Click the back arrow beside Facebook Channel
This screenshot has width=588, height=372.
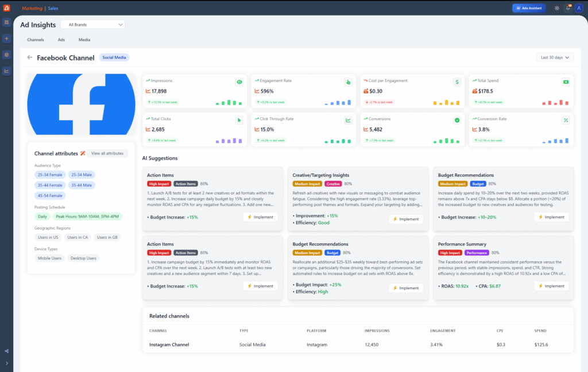(x=30, y=57)
